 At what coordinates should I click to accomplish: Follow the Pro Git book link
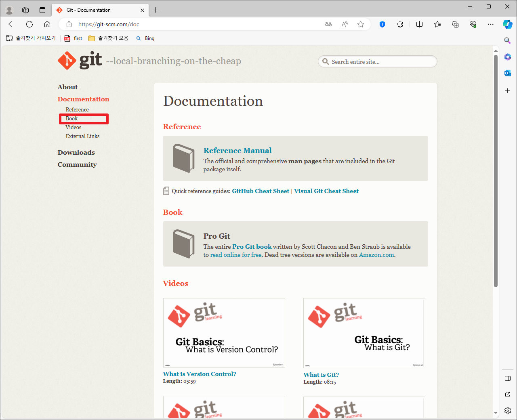click(252, 246)
